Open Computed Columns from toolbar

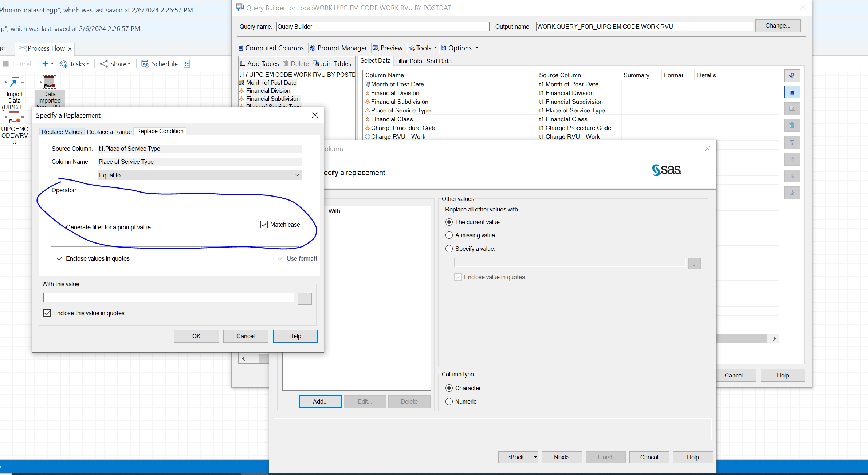(x=271, y=48)
